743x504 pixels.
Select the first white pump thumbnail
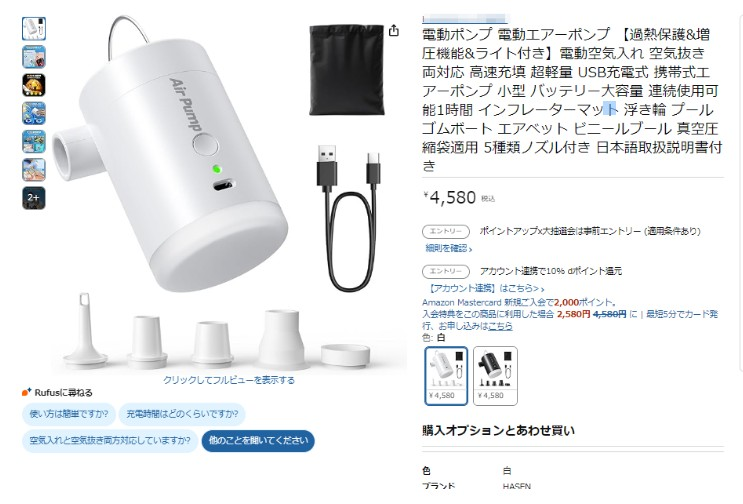pyautogui.click(x=34, y=28)
